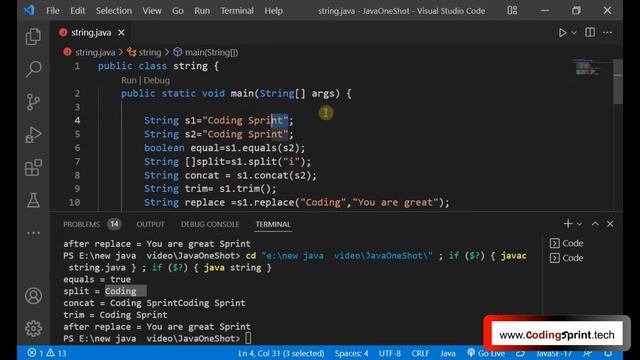Click Ln 4, Col 31 status item
The height and width of the screenshot is (360, 640).
click(x=281, y=353)
